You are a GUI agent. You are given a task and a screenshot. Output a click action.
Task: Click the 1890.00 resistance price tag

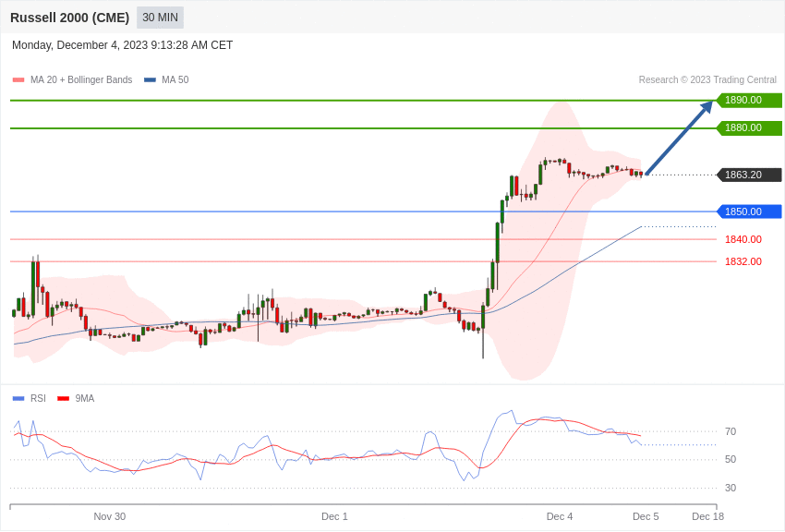pyautogui.click(x=748, y=100)
